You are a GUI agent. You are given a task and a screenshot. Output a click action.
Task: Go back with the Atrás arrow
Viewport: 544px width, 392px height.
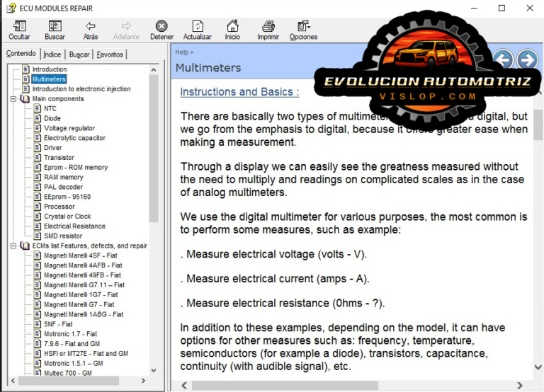91,30
